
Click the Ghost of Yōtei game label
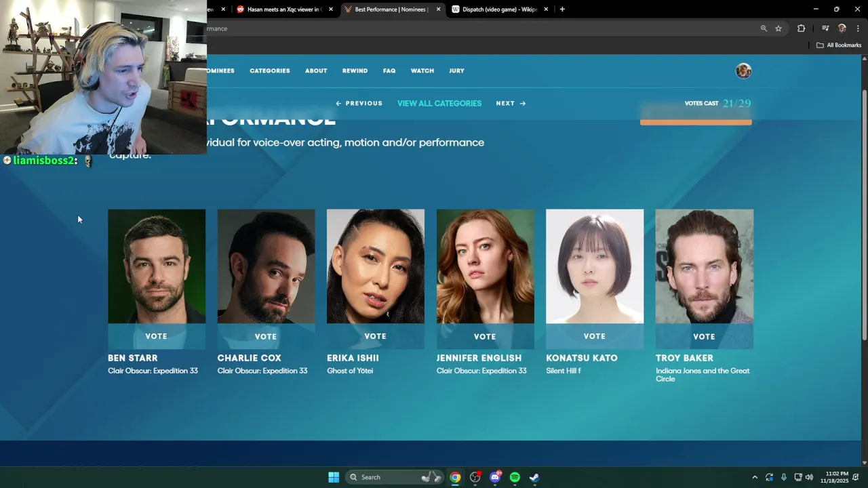(350, 371)
